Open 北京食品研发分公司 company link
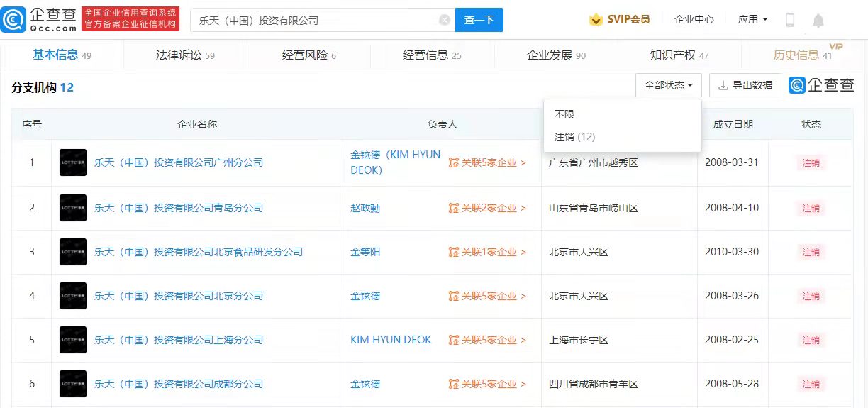Screen dimensions: 868x408 pyautogui.click(x=199, y=252)
